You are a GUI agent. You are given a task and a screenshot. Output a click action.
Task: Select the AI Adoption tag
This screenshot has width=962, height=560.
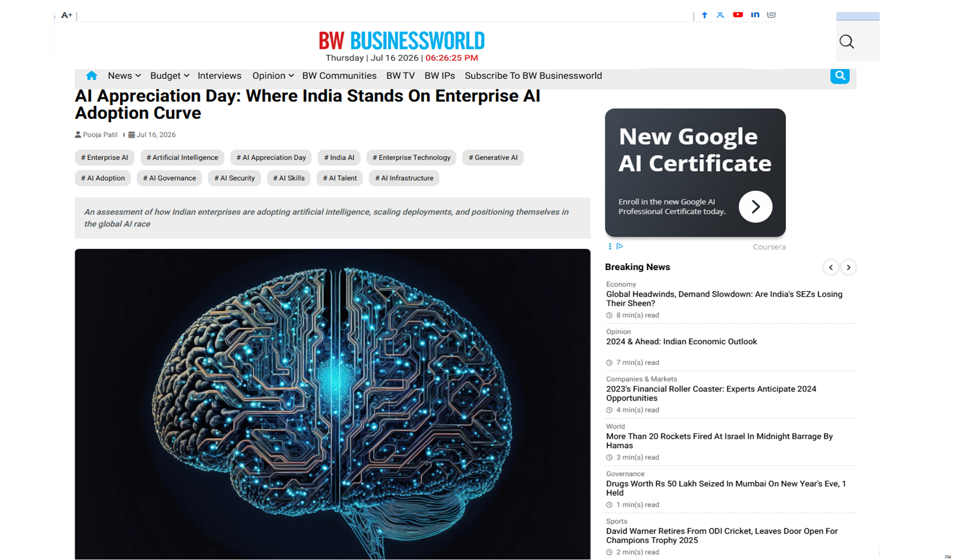pos(103,178)
